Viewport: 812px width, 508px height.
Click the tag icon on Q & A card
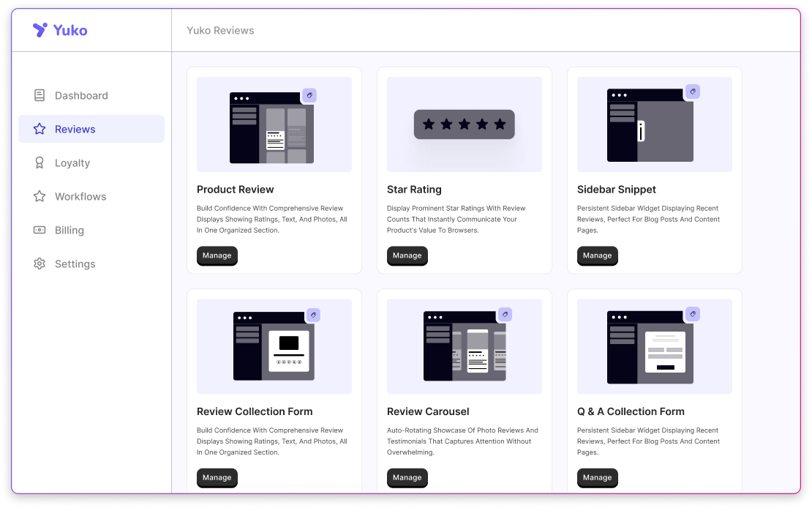tap(693, 315)
